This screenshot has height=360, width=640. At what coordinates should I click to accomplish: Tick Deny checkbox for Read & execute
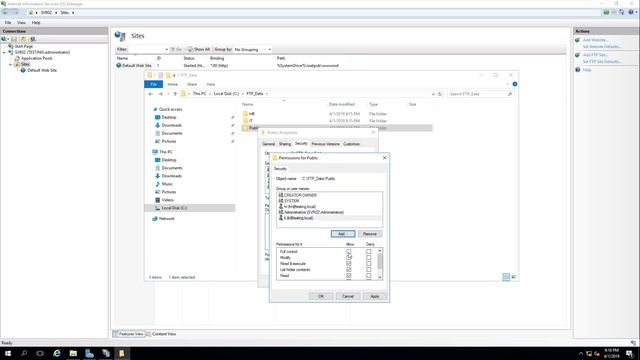point(369,264)
